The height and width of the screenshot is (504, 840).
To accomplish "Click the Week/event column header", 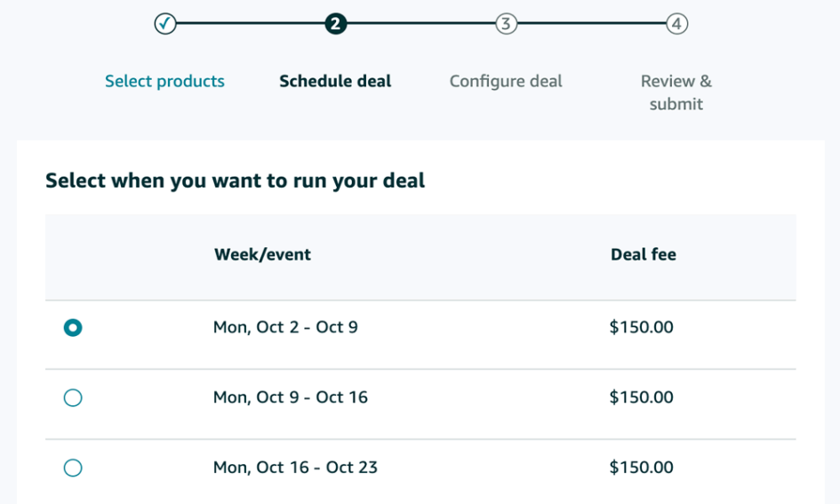I will tap(262, 254).
